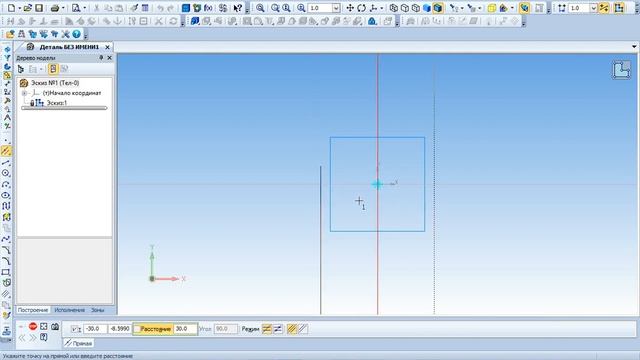Click the X coordinate field showing -30.0

(x=96, y=329)
